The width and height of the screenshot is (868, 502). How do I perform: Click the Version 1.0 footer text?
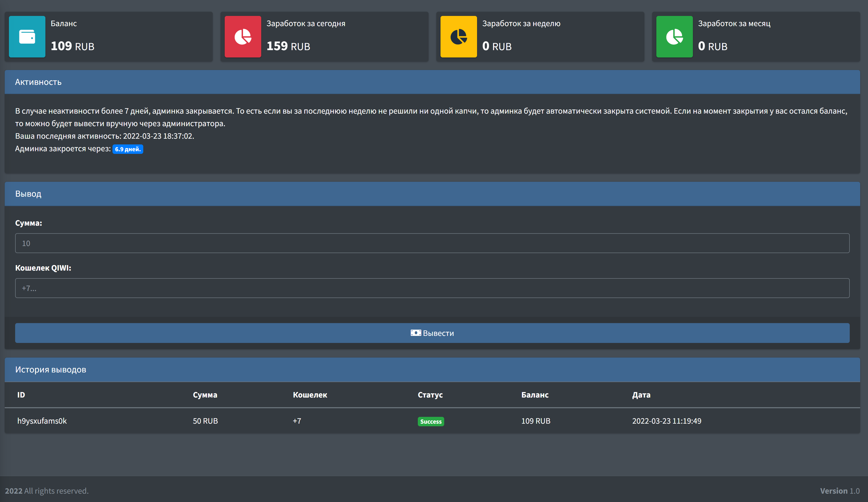tap(840, 491)
